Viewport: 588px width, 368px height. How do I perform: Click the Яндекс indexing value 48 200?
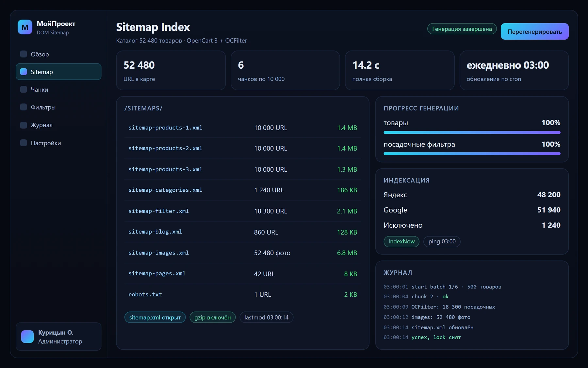549,195
